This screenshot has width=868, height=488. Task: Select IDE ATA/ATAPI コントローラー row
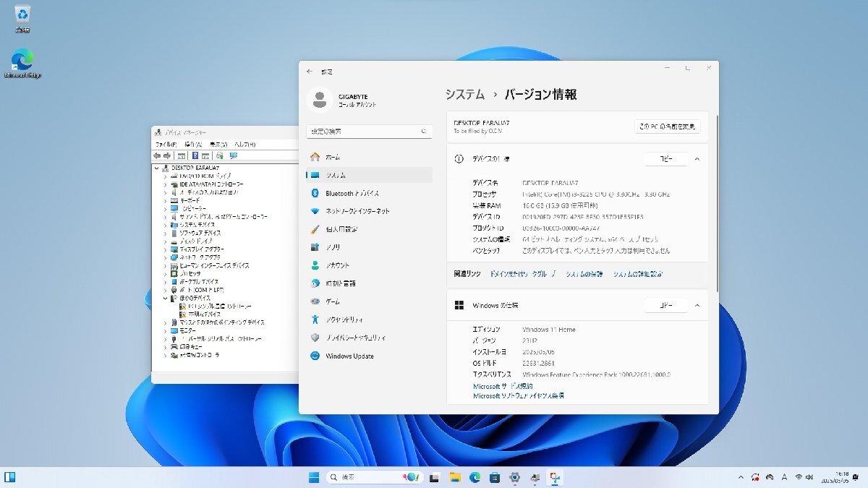point(206,184)
